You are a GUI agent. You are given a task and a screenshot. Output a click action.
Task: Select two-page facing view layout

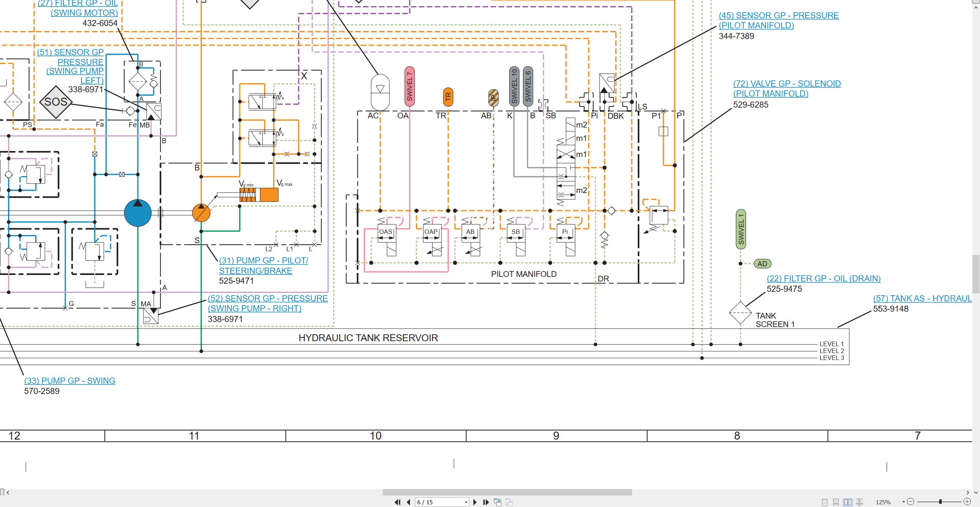click(848, 502)
